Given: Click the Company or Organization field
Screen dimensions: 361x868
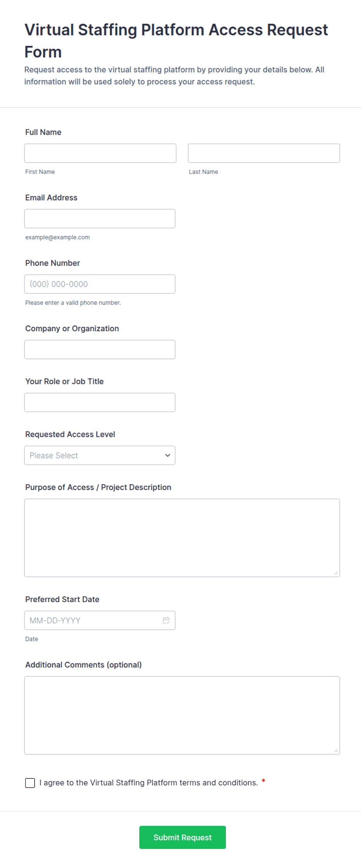Looking at the screenshot, I should (100, 350).
